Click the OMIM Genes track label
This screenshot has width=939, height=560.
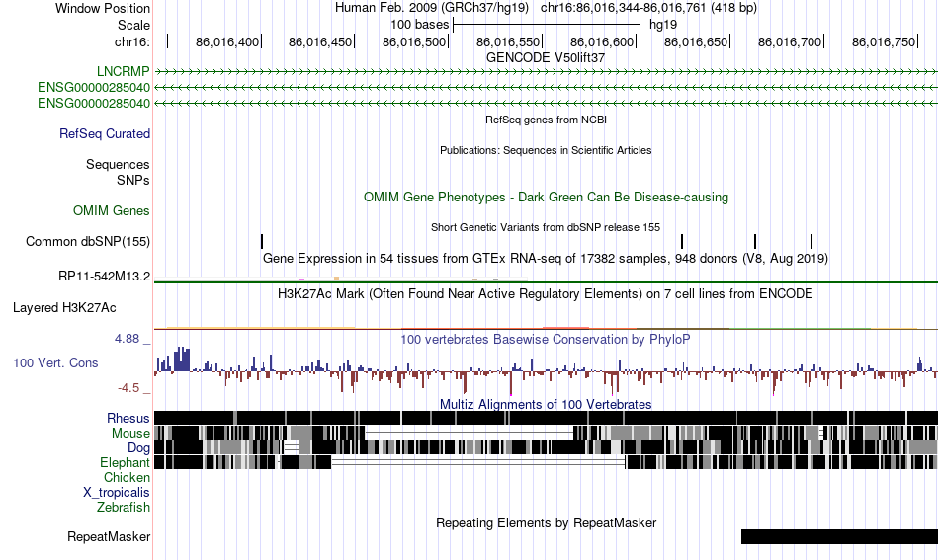(x=112, y=210)
